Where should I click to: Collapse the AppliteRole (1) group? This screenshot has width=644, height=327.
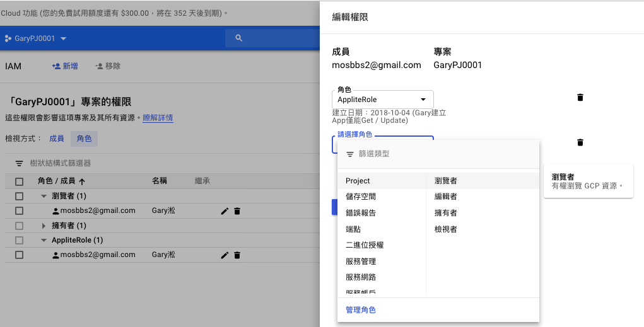pyautogui.click(x=44, y=241)
